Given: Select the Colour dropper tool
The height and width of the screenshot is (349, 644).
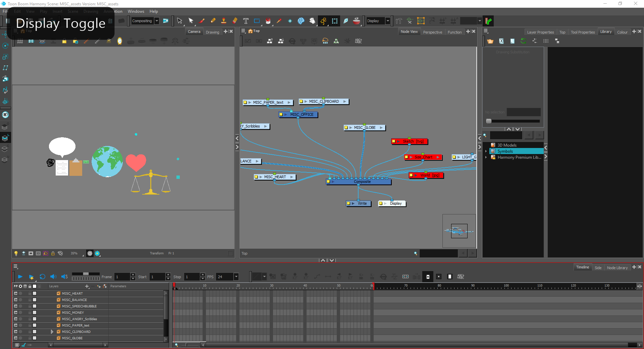Looking at the screenshot, I should 279,21.
